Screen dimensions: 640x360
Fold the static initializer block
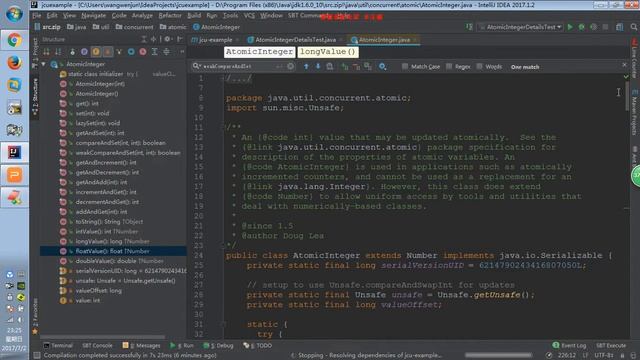pos(223,324)
